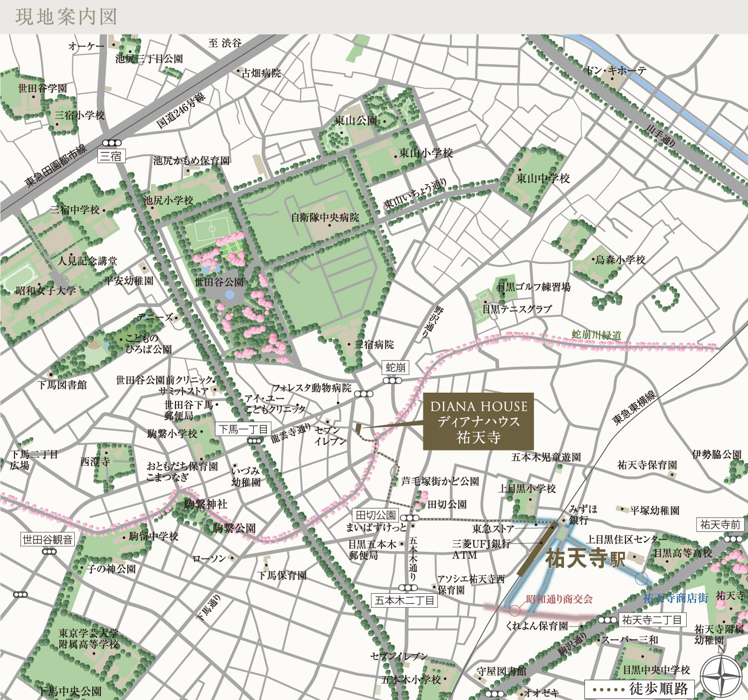
Task: Click the red 昭和通り商交会 label
Action: [x=559, y=599]
